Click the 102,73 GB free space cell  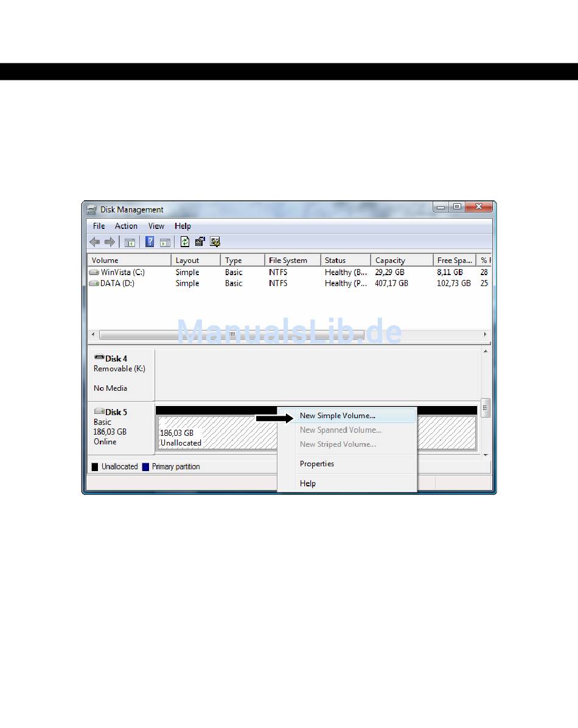pos(454,283)
